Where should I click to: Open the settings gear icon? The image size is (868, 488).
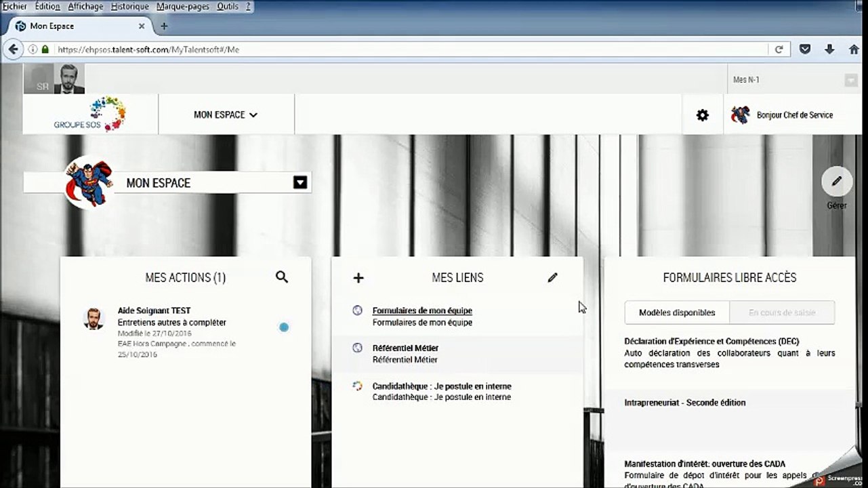coord(703,115)
